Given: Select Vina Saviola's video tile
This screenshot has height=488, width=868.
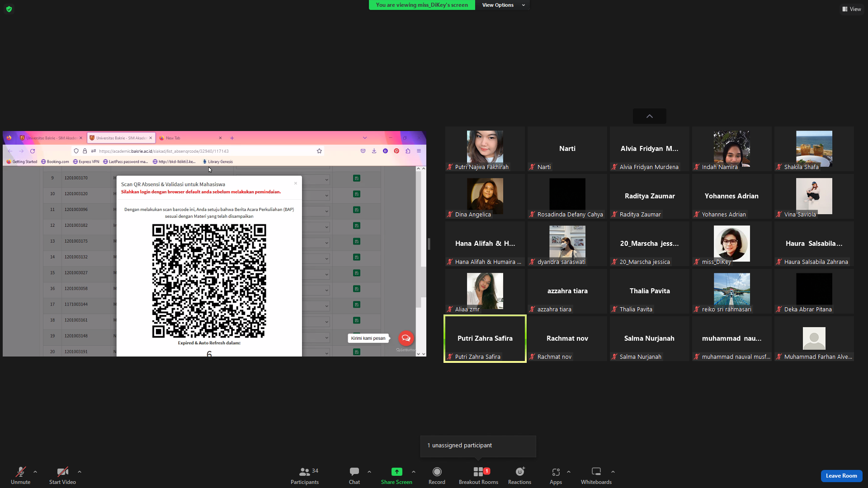Looking at the screenshot, I should click(814, 197).
